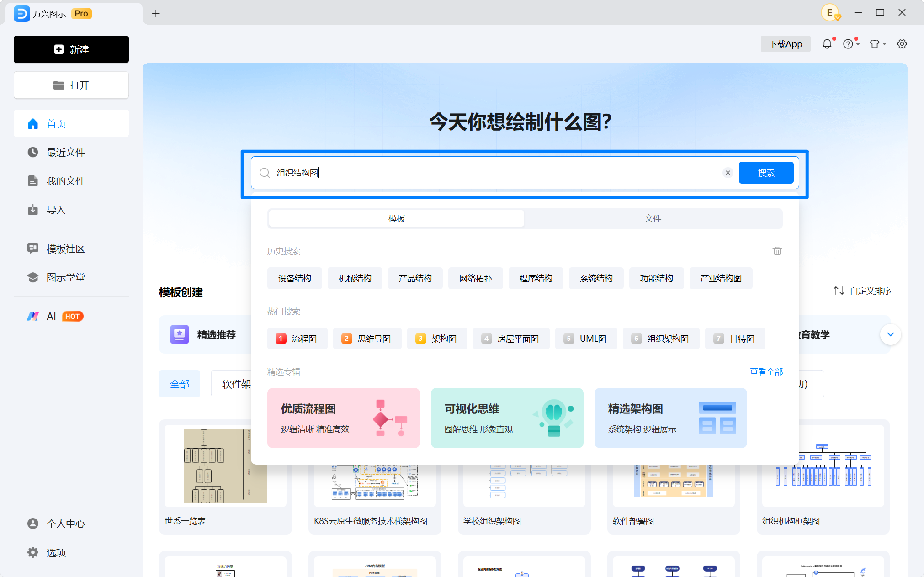
Task: Delete search history trash icon
Action: (777, 251)
